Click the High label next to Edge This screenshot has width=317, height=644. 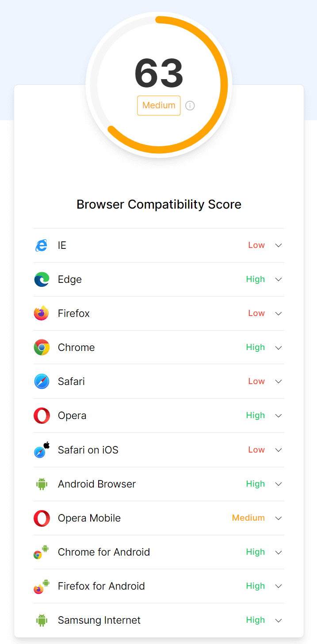tap(256, 279)
